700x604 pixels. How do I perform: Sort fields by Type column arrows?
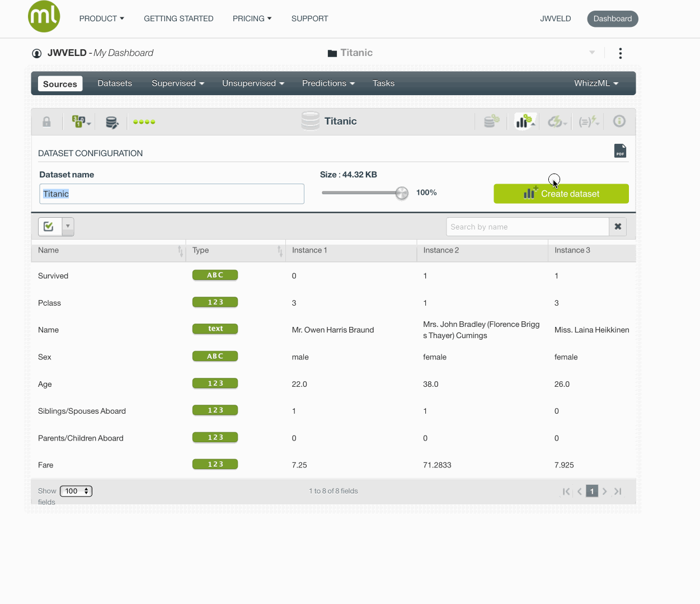click(280, 251)
